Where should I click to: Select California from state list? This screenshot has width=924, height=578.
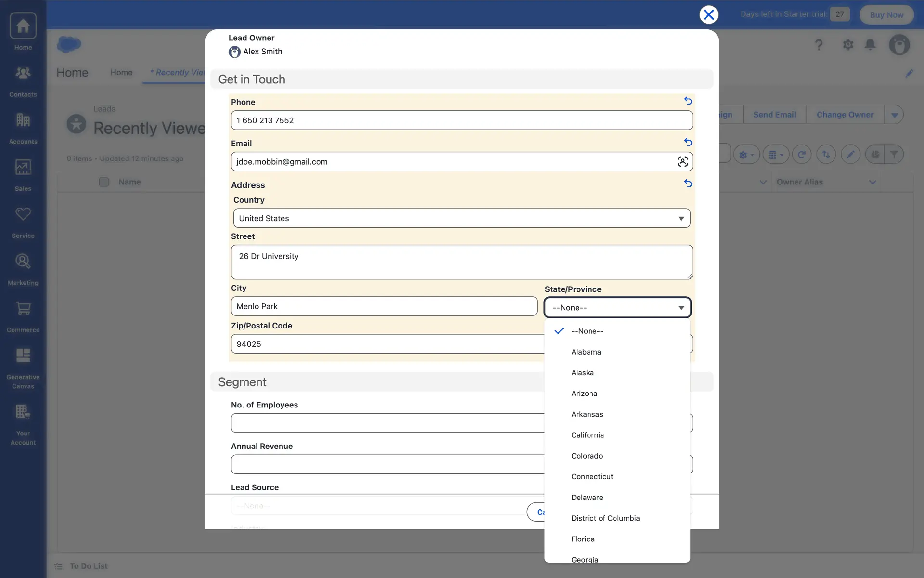(587, 435)
